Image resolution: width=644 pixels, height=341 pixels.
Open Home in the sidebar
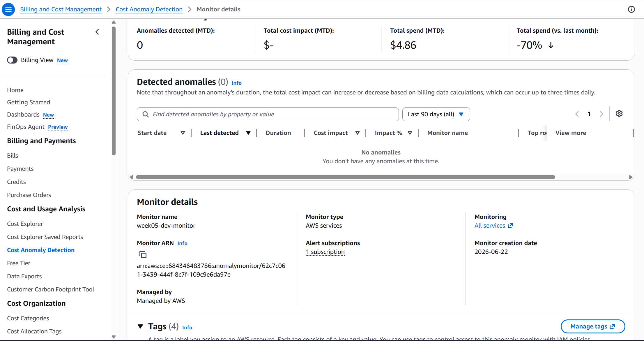click(15, 90)
